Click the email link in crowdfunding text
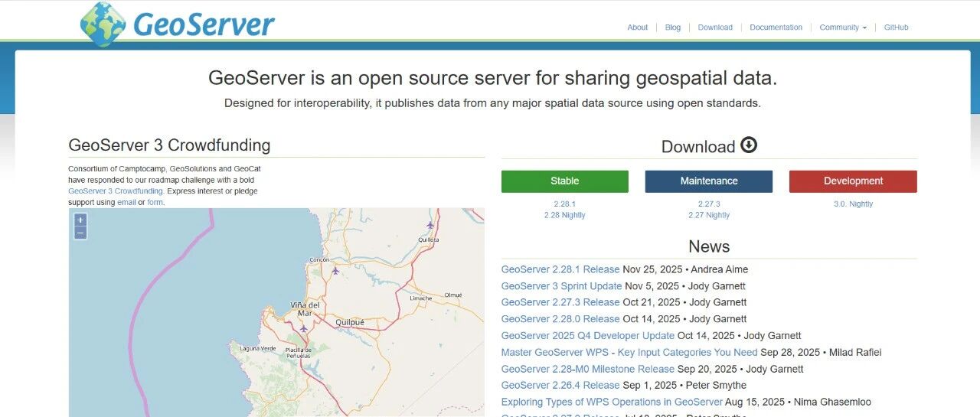Image resolution: width=980 pixels, height=417 pixels. click(126, 203)
